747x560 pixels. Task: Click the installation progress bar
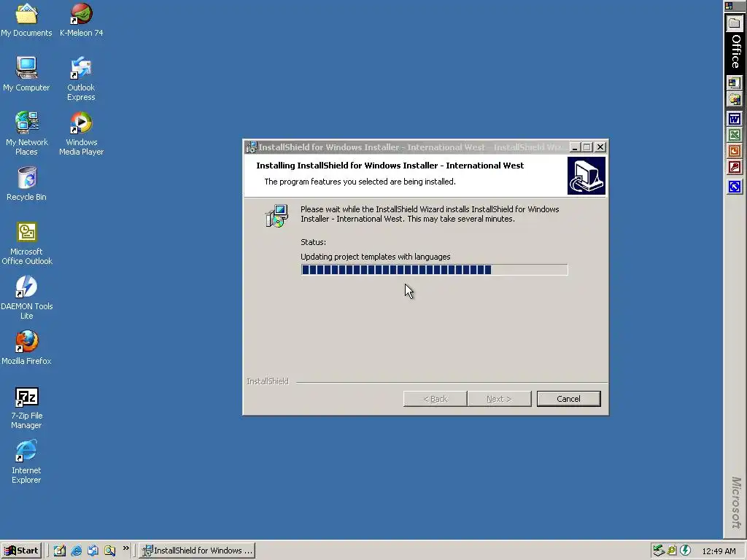tap(435, 270)
